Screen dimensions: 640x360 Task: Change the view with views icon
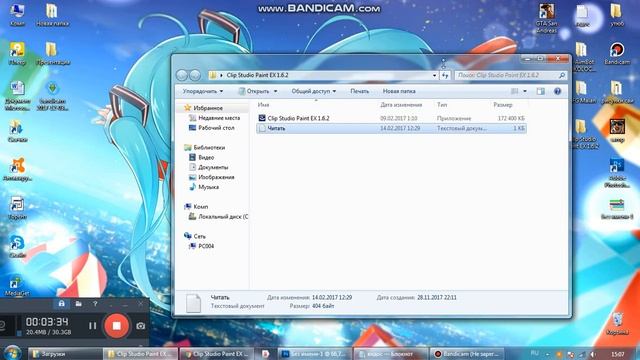pos(515,91)
